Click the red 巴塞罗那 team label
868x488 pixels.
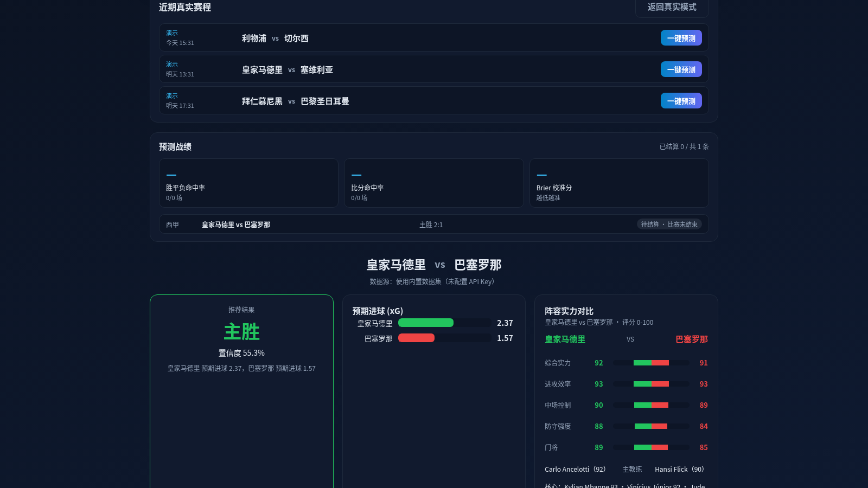pos(692,339)
